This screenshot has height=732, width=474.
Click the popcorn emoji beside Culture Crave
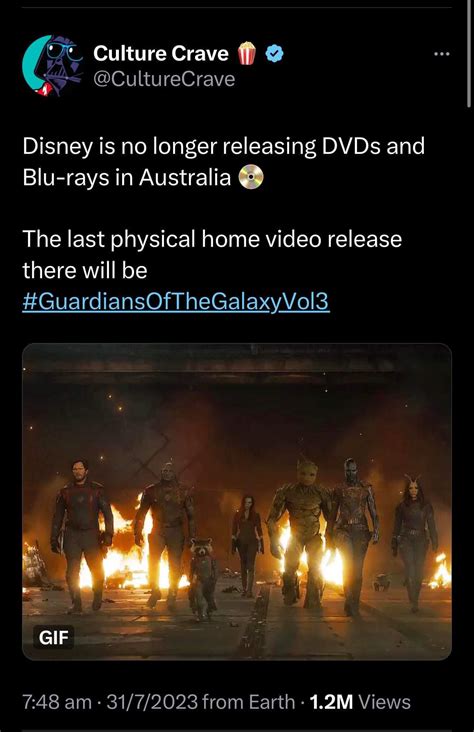pos(248,53)
